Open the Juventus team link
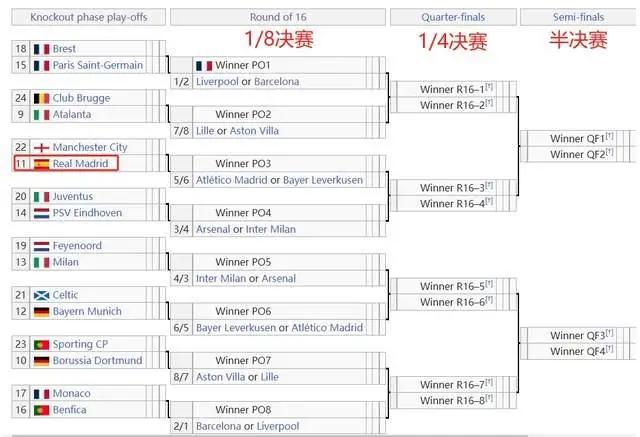Image resolution: width=640 pixels, height=437 pixels. pyautogui.click(x=73, y=196)
